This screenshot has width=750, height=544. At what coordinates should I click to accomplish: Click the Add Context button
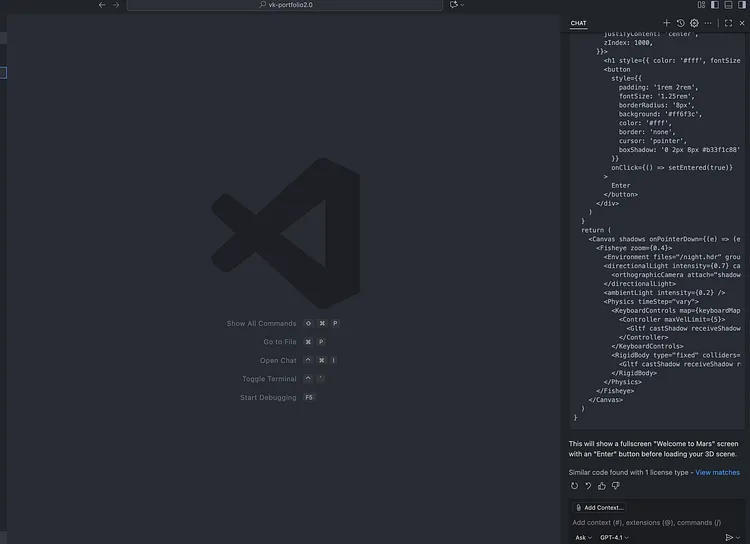point(600,507)
